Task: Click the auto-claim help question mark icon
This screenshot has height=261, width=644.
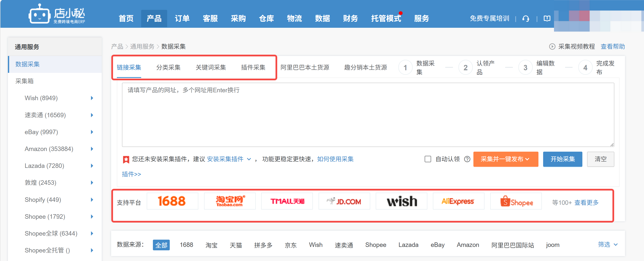Action: click(467, 159)
